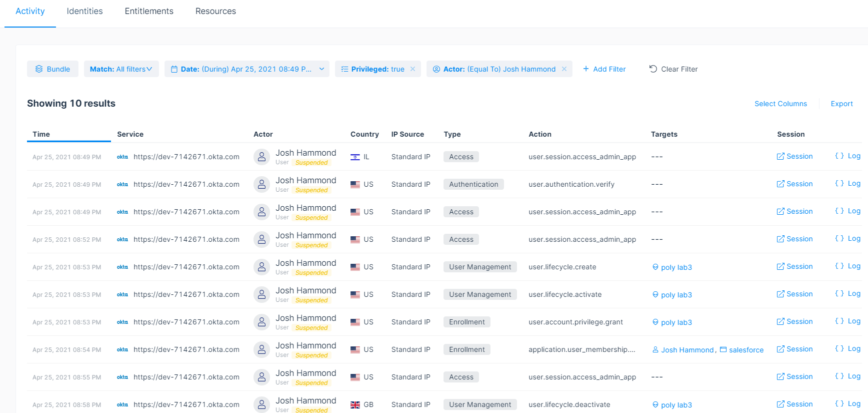The image size is (868, 413).
Task: Click the Bundle stack icon
Action: coord(39,69)
